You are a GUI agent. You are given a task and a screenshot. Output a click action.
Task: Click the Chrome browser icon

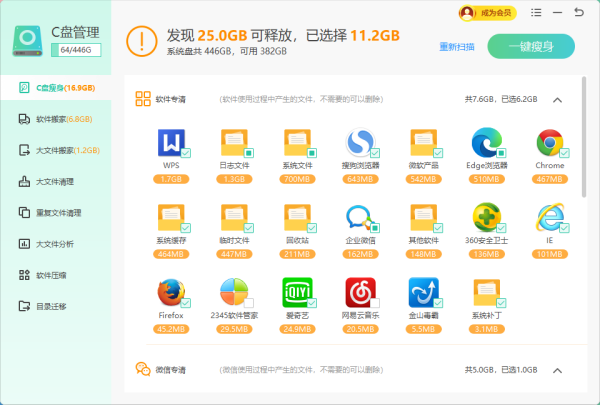[x=549, y=142]
